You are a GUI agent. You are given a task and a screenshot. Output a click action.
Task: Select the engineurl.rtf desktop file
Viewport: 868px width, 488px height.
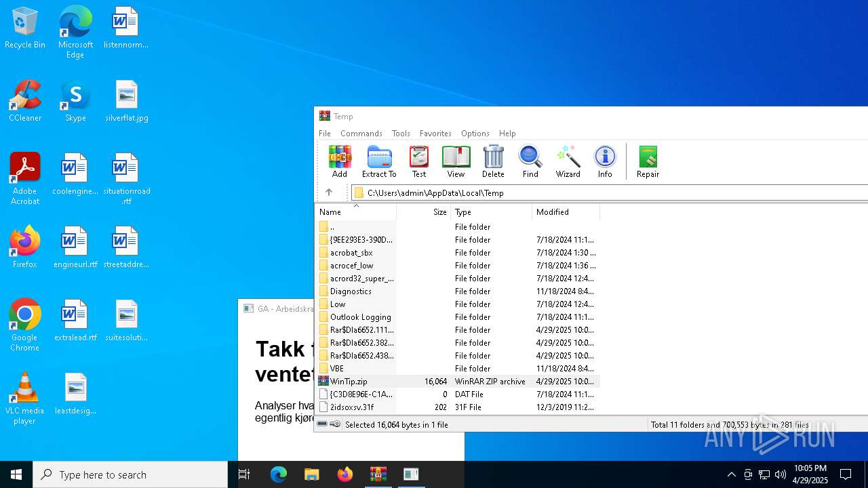pyautogui.click(x=75, y=248)
